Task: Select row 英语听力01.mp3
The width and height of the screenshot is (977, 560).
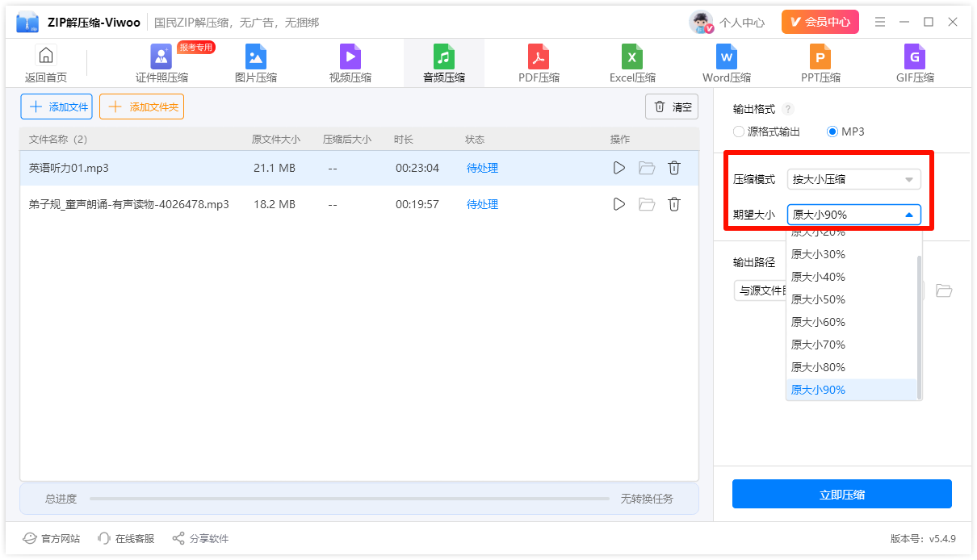Action: pyautogui.click(x=359, y=168)
